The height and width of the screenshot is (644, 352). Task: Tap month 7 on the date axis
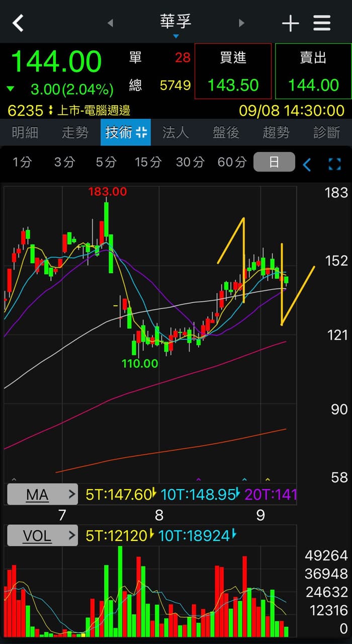coord(62,515)
